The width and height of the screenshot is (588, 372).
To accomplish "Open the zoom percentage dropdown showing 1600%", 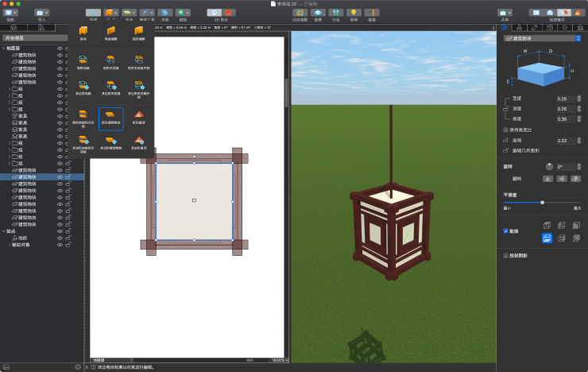I will pyautogui.click(x=280, y=360).
